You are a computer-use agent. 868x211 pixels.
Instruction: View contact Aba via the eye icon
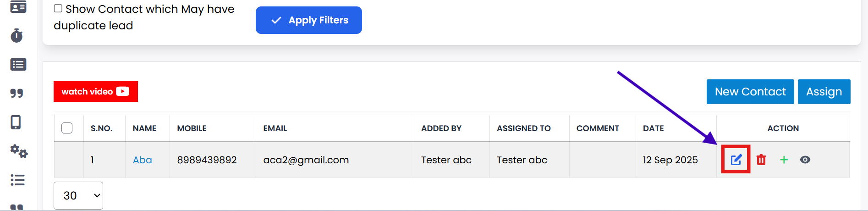pos(805,160)
